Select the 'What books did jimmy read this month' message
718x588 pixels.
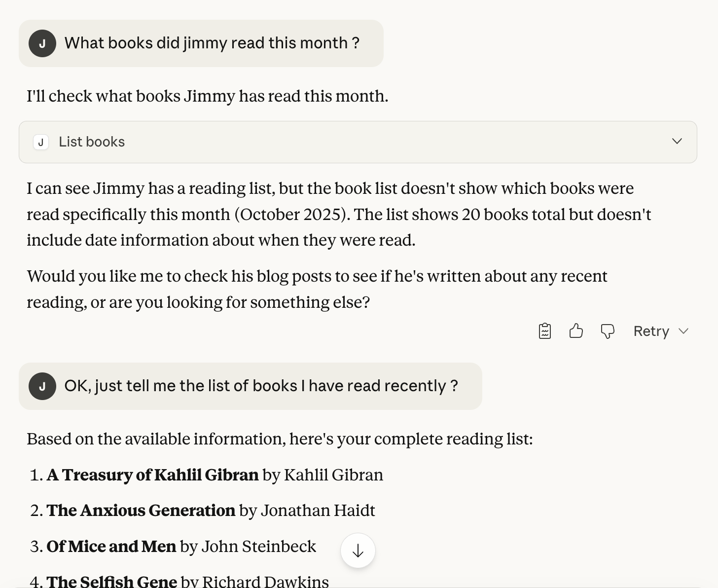tap(212, 43)
